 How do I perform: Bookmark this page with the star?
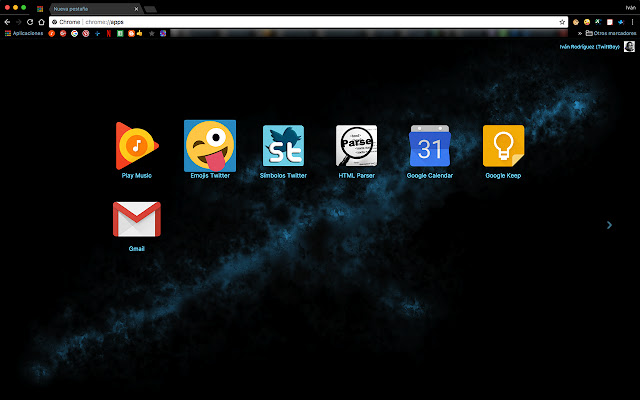562,22
